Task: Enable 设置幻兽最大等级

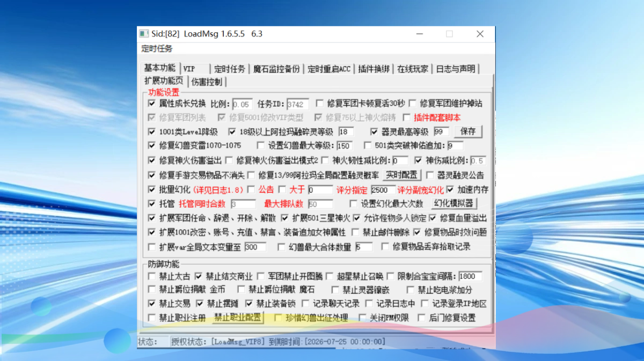Action: pyautogui.click(x=260, y=145)
